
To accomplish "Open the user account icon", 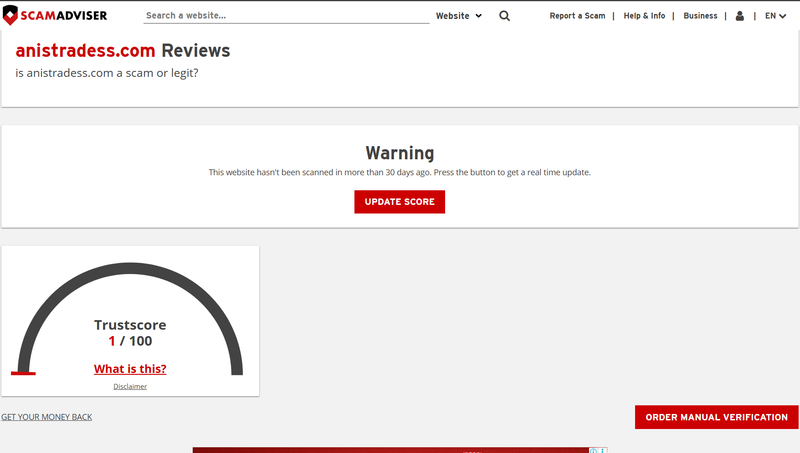I will 739,16.
